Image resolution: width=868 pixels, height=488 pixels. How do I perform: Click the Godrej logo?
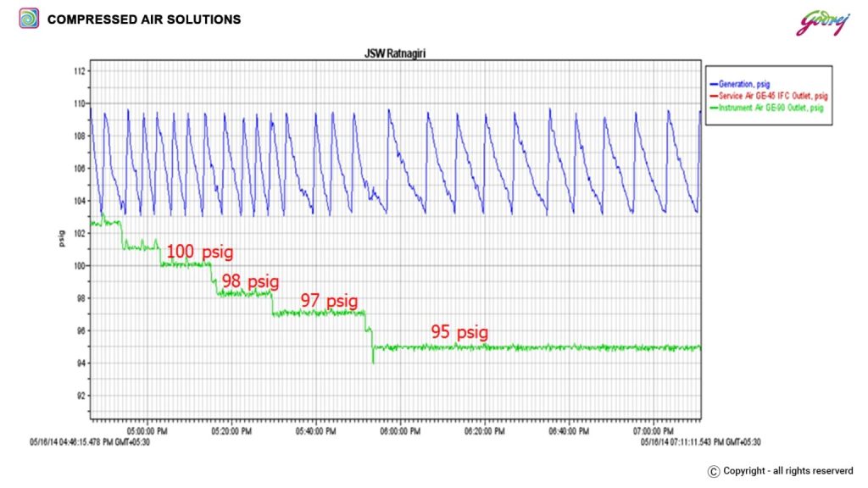click(821, 21)
